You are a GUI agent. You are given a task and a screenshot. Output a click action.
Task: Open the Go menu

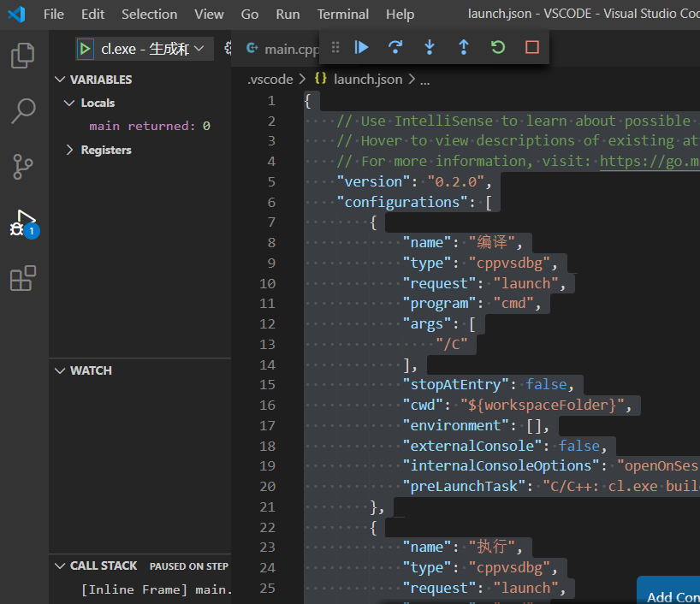(x=250, y=15)
